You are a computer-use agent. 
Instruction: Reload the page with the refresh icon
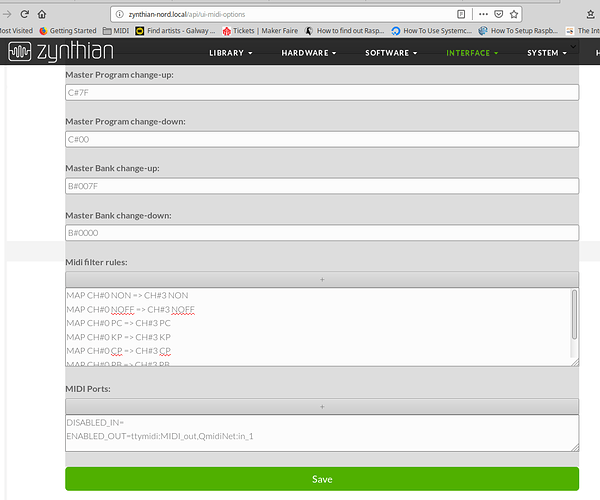point(25,14)
